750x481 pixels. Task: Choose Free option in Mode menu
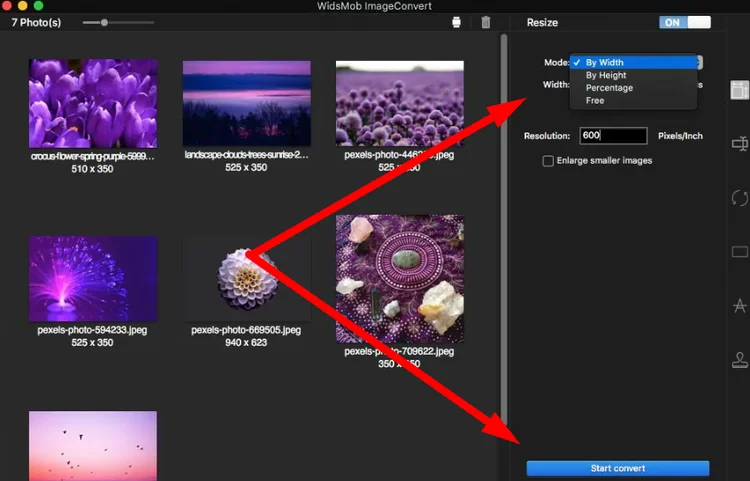point(595,101)
